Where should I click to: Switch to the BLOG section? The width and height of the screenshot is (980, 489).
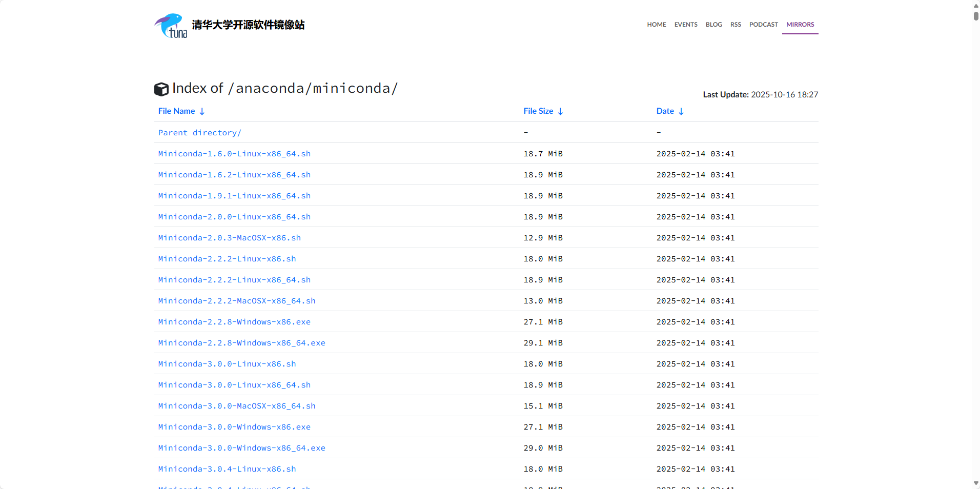point(713,24)
